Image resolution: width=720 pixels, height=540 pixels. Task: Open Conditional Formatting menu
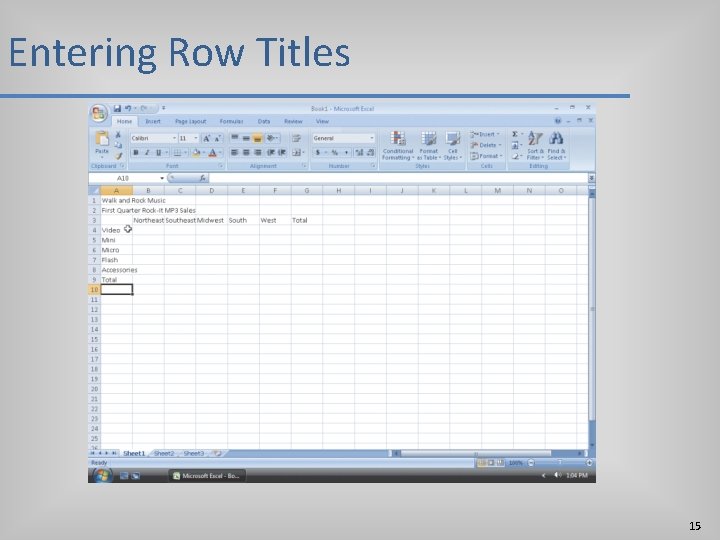[x=398, y=146]
